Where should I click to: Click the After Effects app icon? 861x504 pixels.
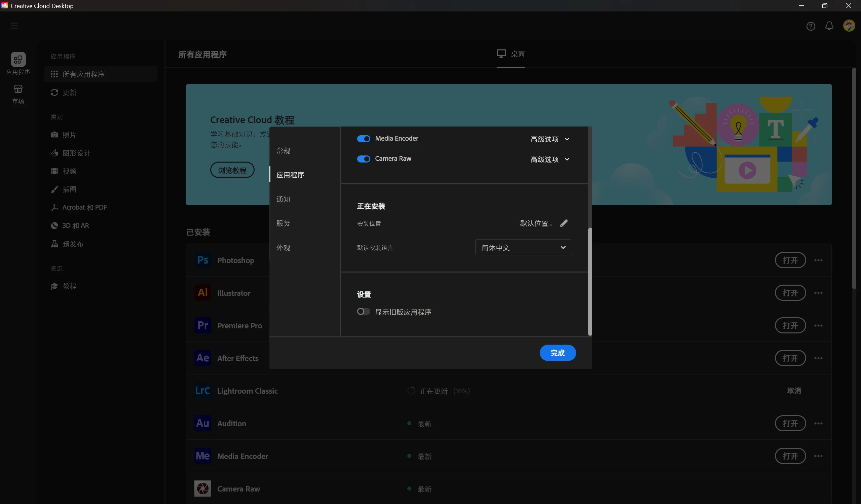pos(202,358)
